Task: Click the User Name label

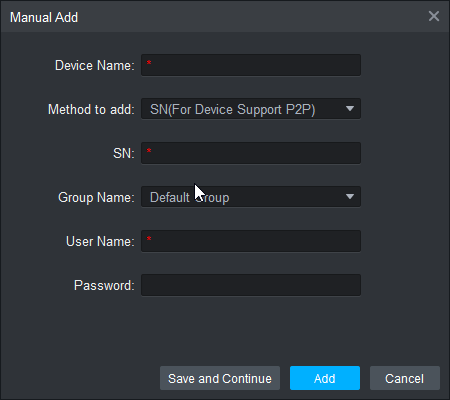Action: (x=100, y=241)
